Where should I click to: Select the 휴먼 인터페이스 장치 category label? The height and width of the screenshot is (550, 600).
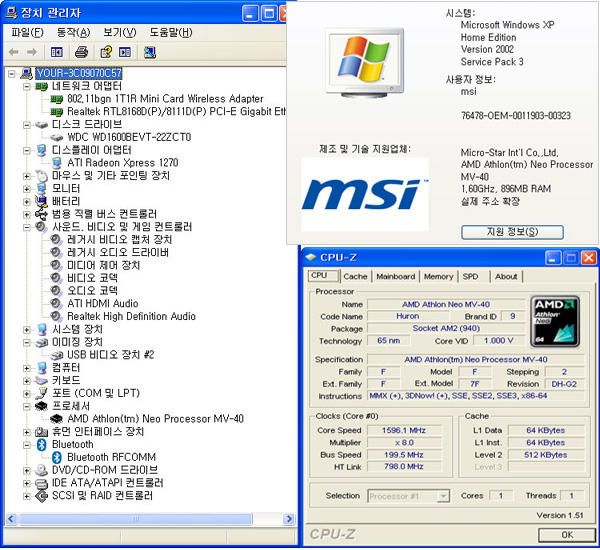pos(98,432)
